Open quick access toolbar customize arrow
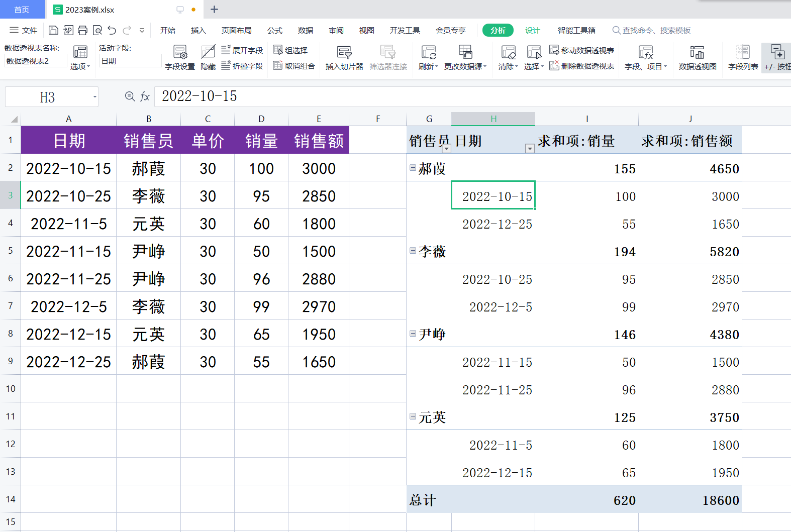Viewport: 791px width, 532px height. [142, 30]
